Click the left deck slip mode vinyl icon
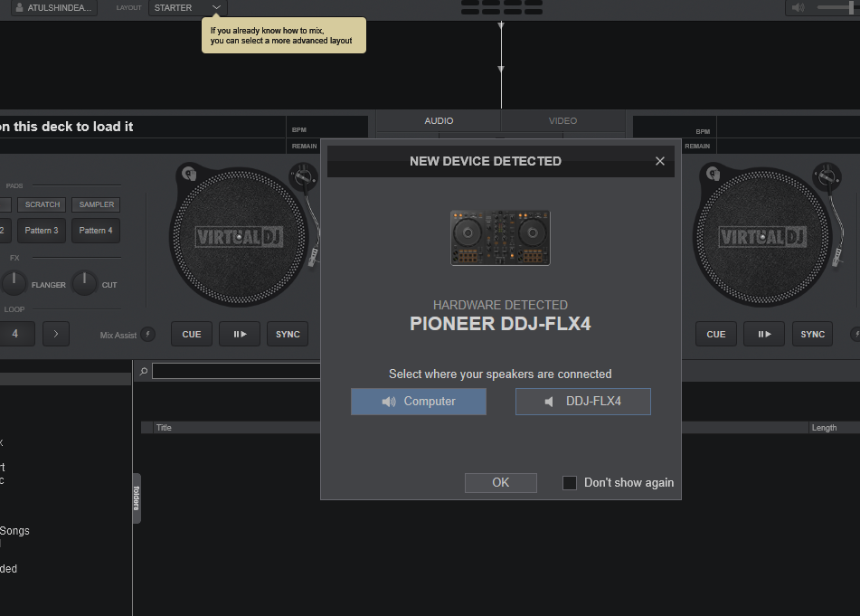 click(187, 172)
